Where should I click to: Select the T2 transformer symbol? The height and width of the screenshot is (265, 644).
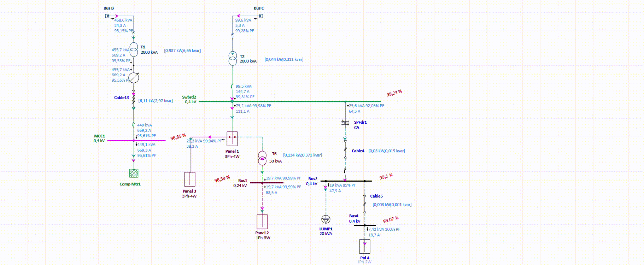pos(232,59)
